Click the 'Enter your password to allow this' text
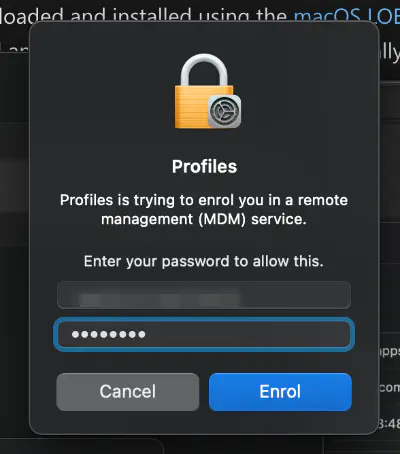 (204, 261)
